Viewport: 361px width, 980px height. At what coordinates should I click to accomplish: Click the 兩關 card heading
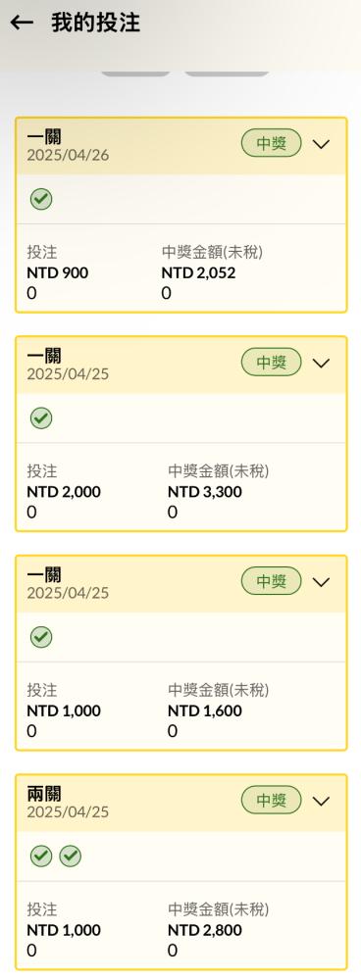[44, 794]
